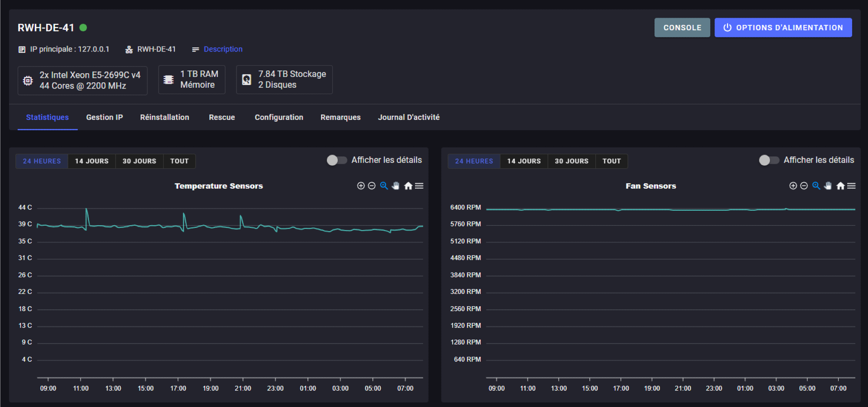
Task: Click the server name RWH-DE-41 heading
Action: pyautogui.click(x=46, y=28)
